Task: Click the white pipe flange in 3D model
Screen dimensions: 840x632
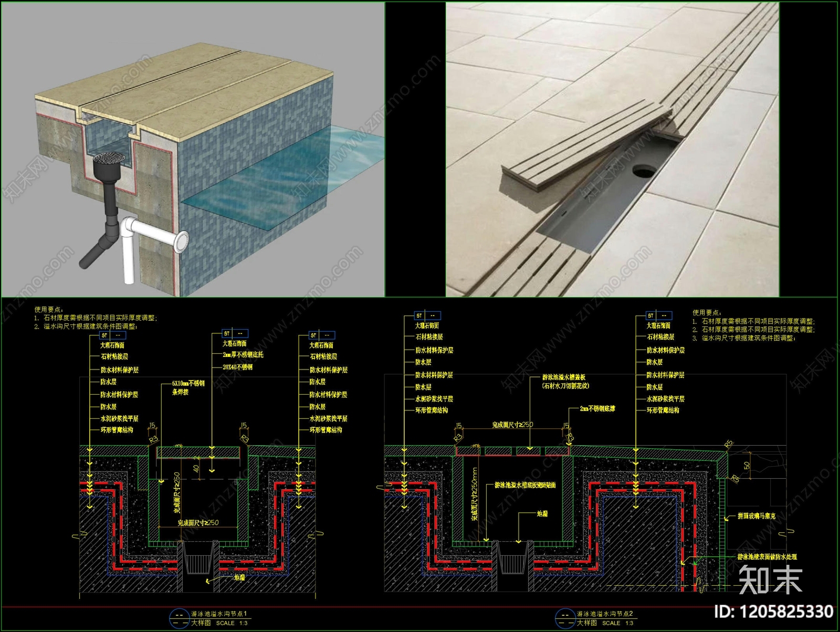Action: point(182,242)
